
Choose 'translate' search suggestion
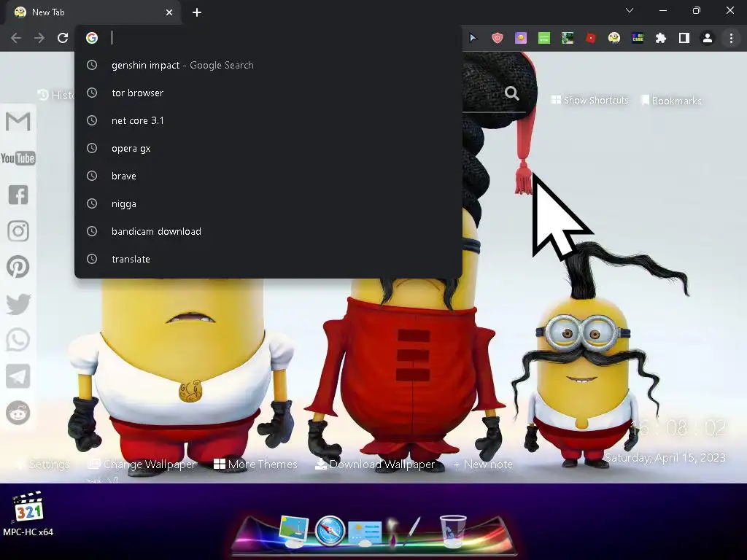point(268,259)
